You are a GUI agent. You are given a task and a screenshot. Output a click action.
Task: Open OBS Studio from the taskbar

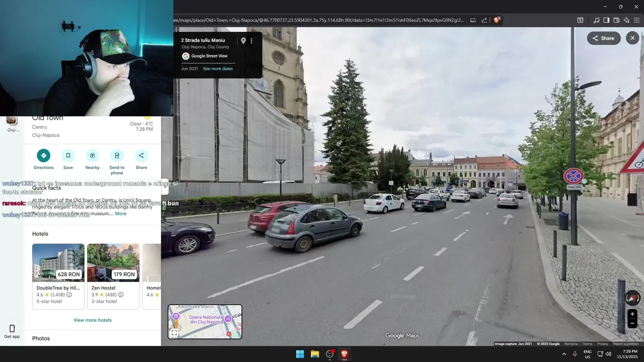330,354
